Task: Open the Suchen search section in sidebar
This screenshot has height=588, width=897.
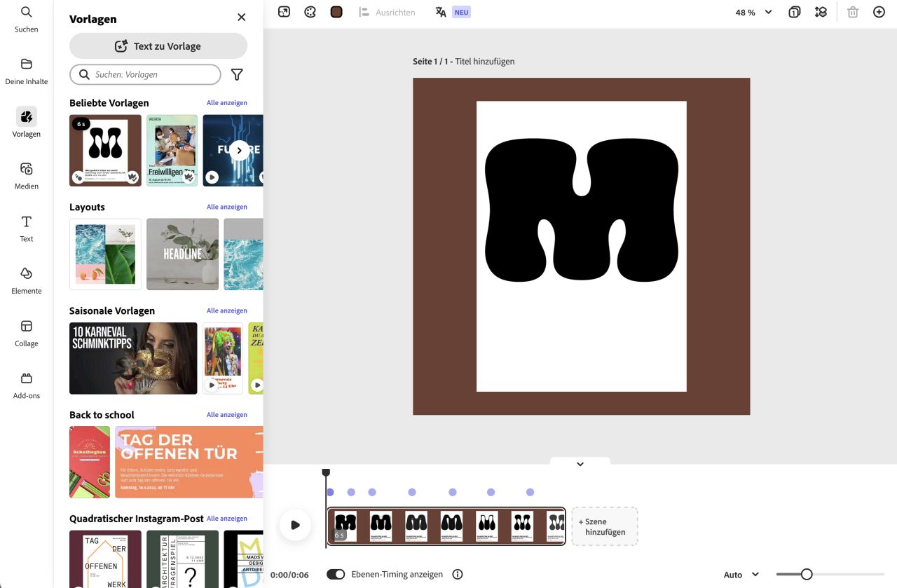Action: [26, 19]
